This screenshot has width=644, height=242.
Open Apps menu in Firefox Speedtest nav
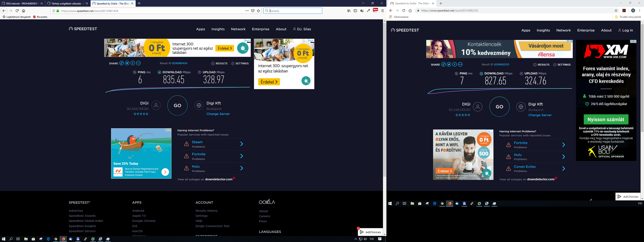200,29
